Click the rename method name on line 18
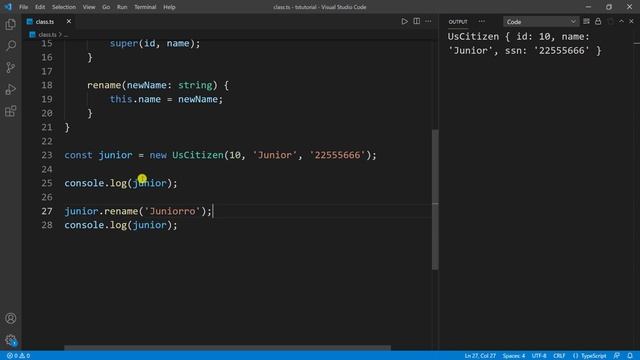The image size is (640, 360). [x=104, y=85]
